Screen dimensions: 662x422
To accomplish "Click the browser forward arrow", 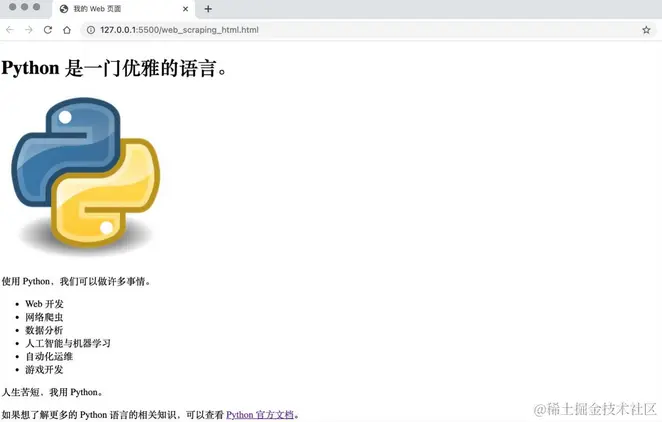I will (29, 30).
